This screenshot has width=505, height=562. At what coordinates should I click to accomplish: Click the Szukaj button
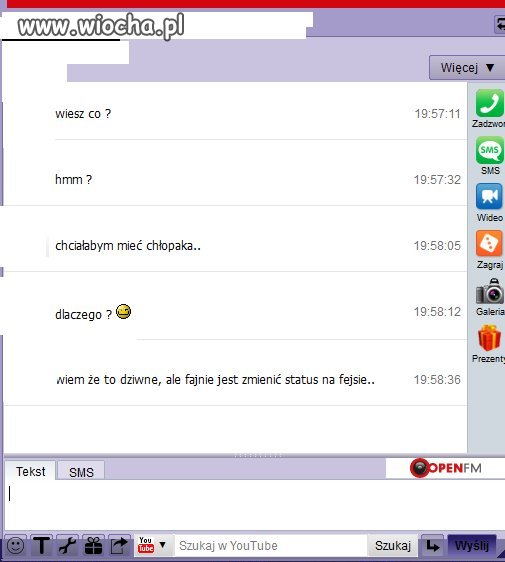(393, 546)
